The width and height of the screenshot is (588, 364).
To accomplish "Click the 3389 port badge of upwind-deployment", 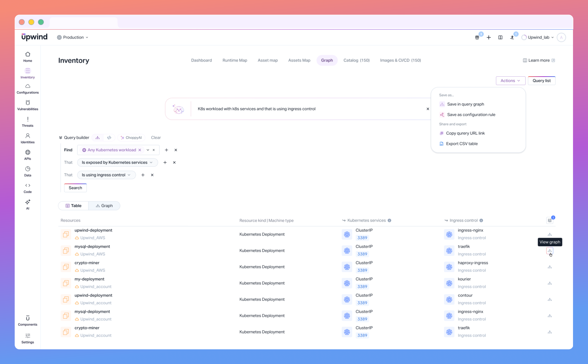I will tap(362, 238).
